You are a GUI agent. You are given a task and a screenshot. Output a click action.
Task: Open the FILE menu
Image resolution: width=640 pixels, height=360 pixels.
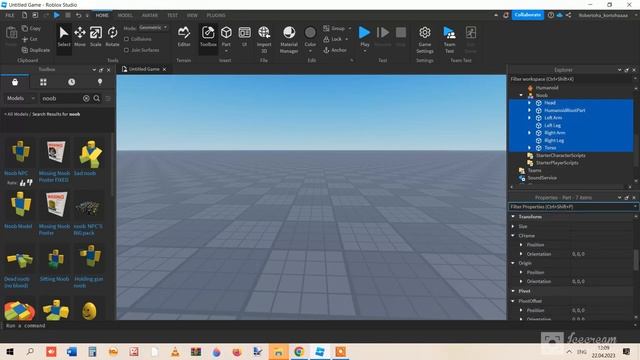tap(10, 15)
